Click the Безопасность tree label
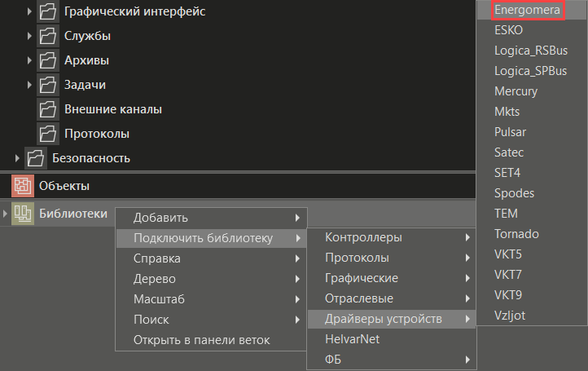Screen dimensions: 588x371 click(x=91, y=158)
